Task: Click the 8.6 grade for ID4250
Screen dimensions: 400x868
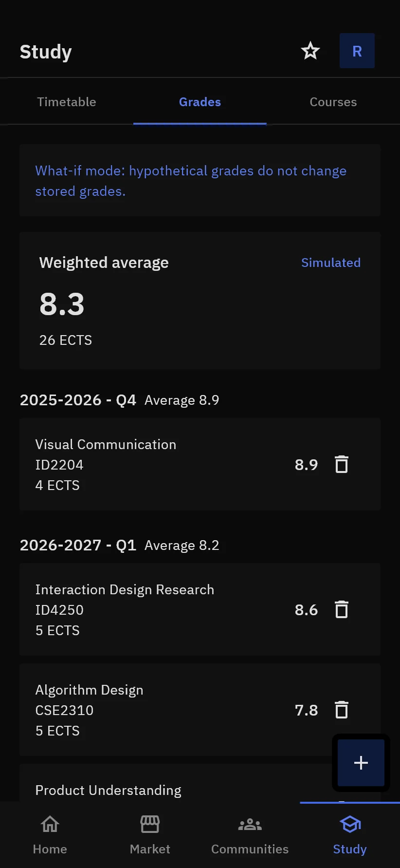Action: coord(306,610)
